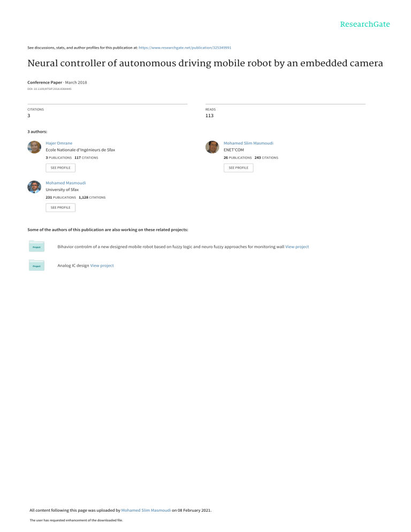411x532 pixels.
Task: Click Mohamed Slim Masmoudi's profile photo
Action: pyautogui.click(x=212, y=147)
